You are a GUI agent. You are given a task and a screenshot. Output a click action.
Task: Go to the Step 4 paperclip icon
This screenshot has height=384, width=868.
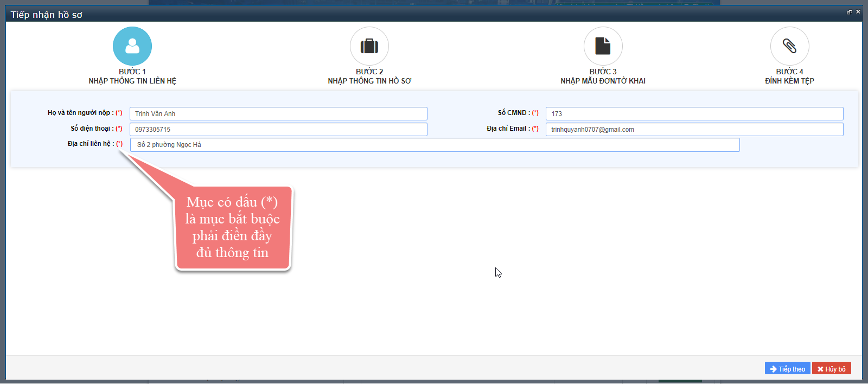(x=789, y=46)
